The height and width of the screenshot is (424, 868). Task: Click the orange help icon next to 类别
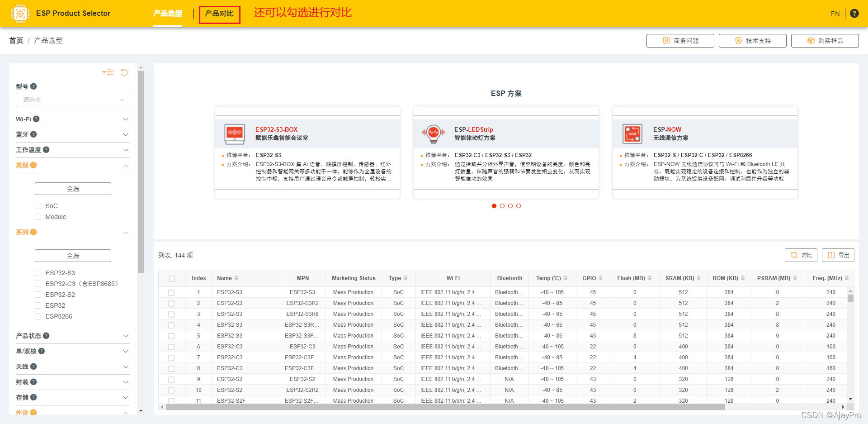pyautogui.click(x=33, y=165)
